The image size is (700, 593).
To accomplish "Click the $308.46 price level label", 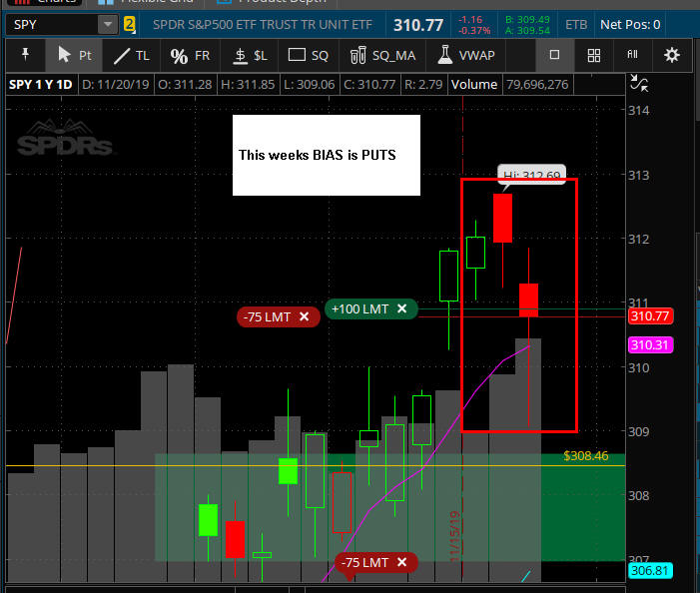I will point(586,455).
